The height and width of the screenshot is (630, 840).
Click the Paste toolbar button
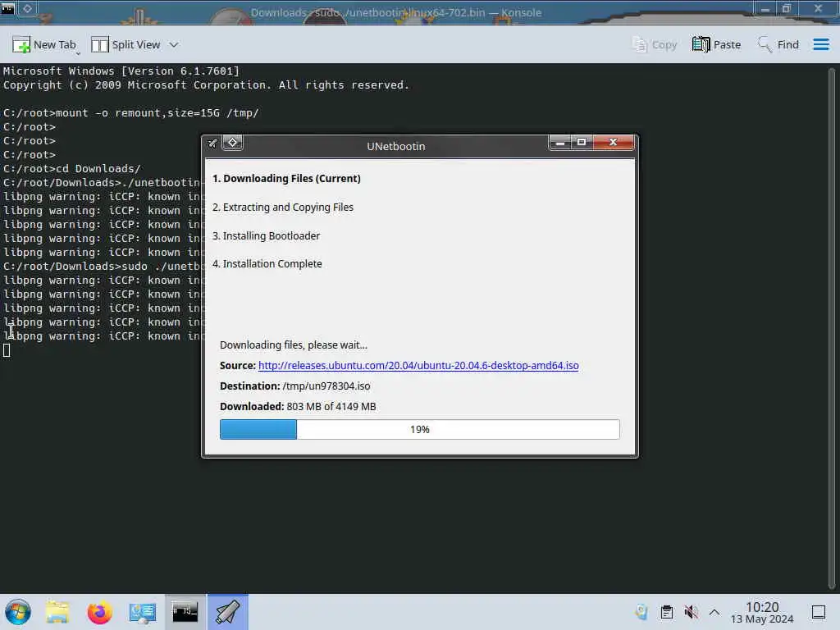click(x=716, y=44)
